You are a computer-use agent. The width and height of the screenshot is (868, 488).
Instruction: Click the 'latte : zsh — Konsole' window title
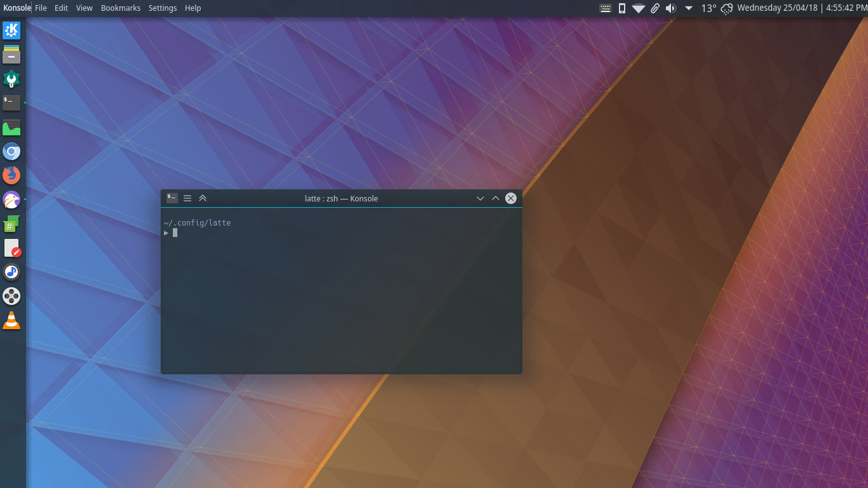[x=341, y=198]
